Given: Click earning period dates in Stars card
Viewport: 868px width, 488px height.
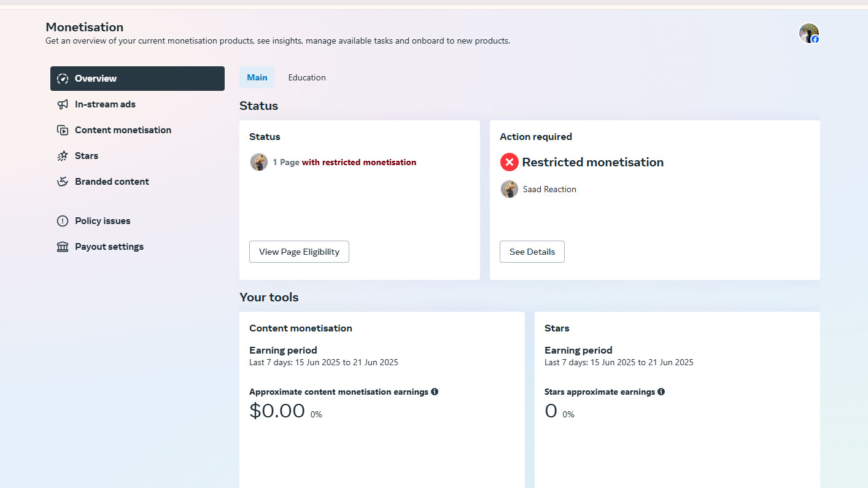Looking at the screenshot, I should click(619, 363).
